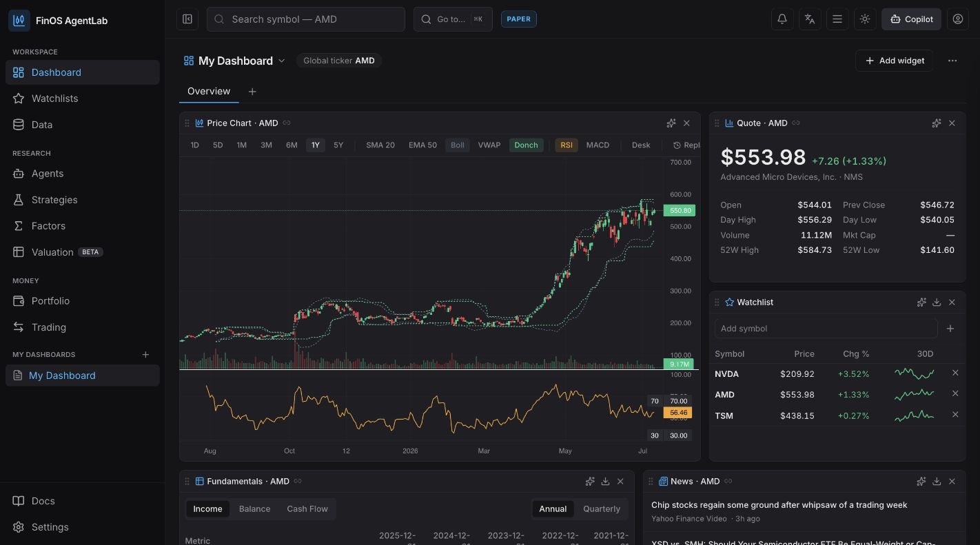Toggle light theme sun icon

(x=865, y=19)
